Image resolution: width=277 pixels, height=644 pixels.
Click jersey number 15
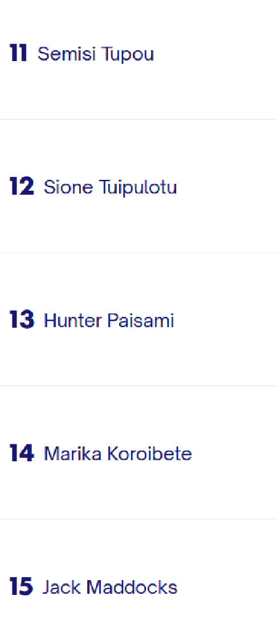coord(21,586)
